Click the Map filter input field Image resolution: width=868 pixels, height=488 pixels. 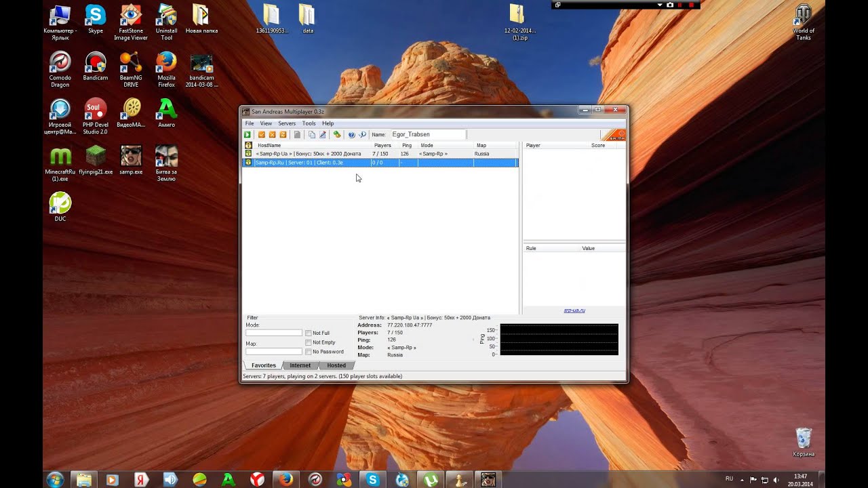274,351
